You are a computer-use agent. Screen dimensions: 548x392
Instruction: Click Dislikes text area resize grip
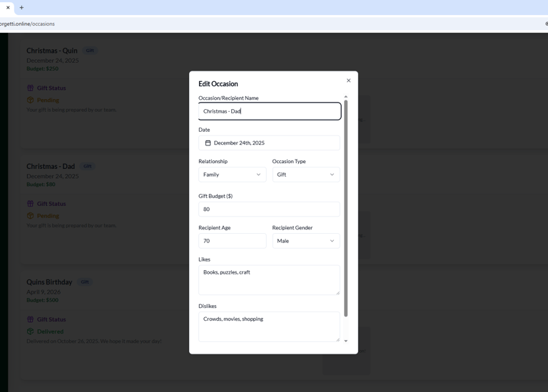338,340
